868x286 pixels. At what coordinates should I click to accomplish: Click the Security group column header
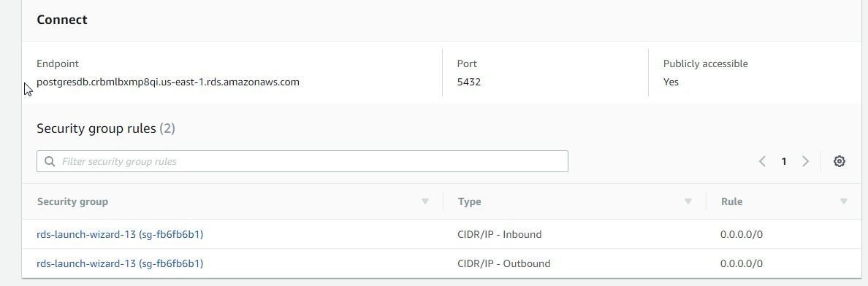click(x=72, y=202)
